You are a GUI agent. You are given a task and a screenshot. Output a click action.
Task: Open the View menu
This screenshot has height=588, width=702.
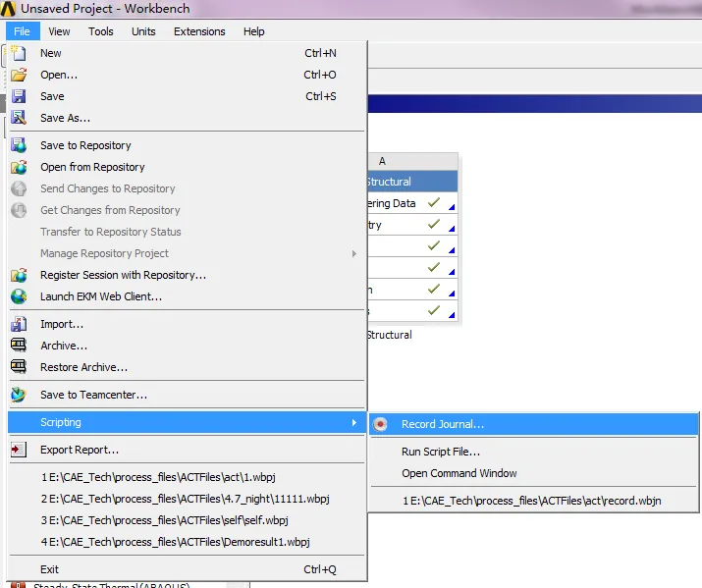click(x=59, y=31)
